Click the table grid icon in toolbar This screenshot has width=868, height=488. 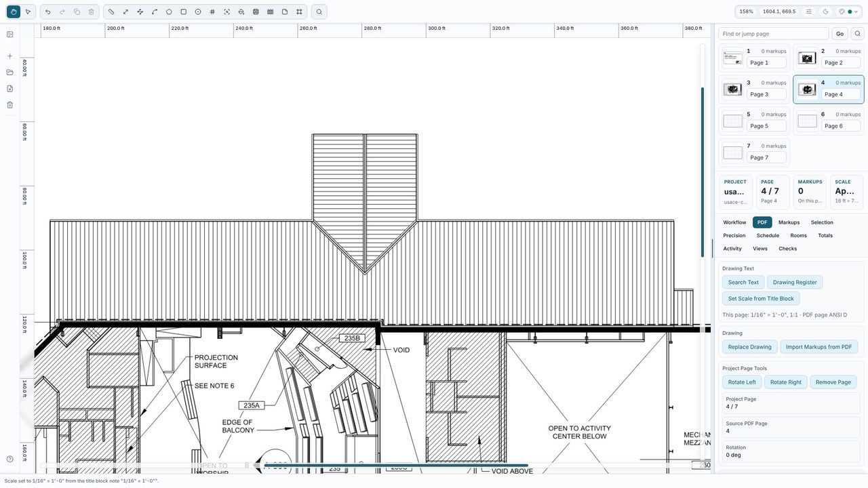tap(256, 12)
